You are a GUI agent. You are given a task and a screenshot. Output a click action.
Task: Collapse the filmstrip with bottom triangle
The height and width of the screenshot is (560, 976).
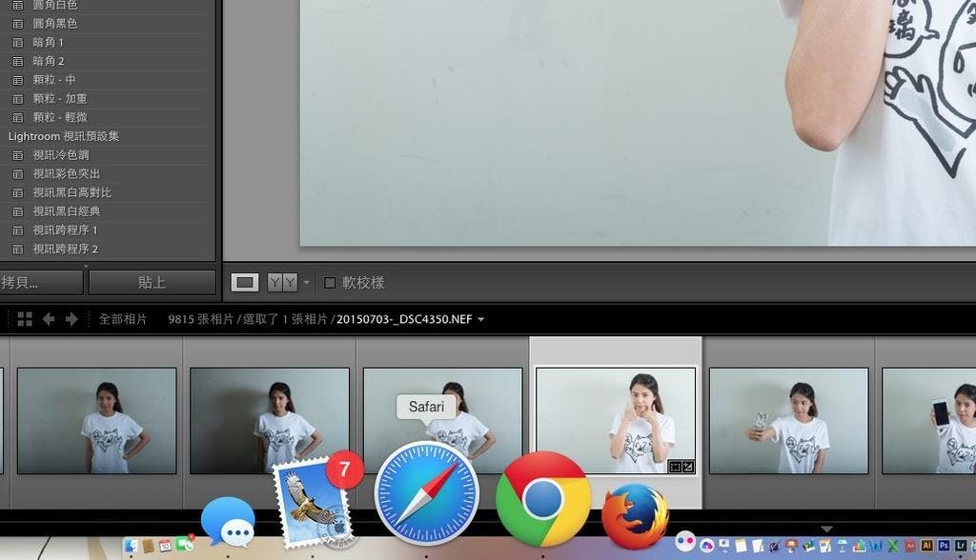point(826,529)
